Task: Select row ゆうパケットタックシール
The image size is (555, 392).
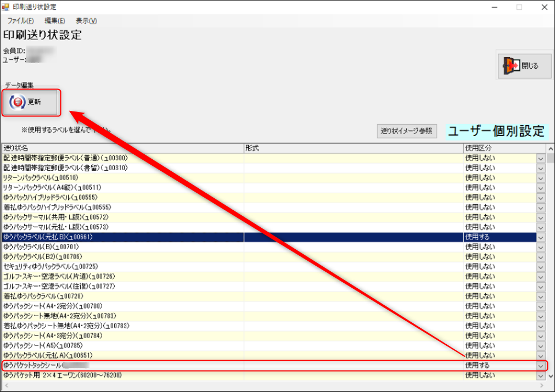Action: tap(273, 366)
